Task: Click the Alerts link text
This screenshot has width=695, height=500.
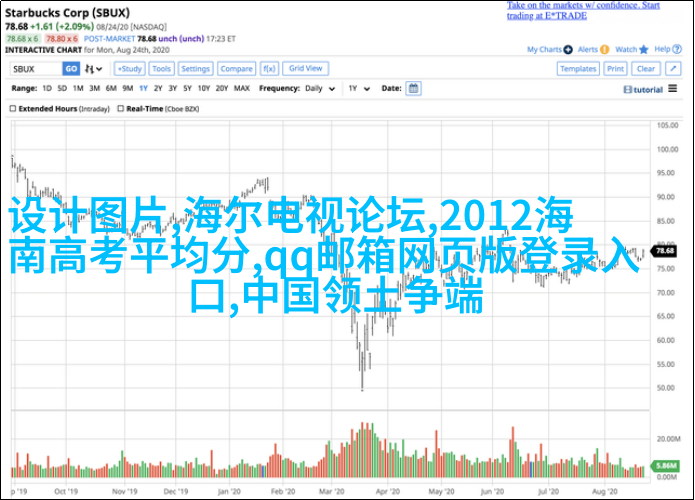Action: pos(588,50)
